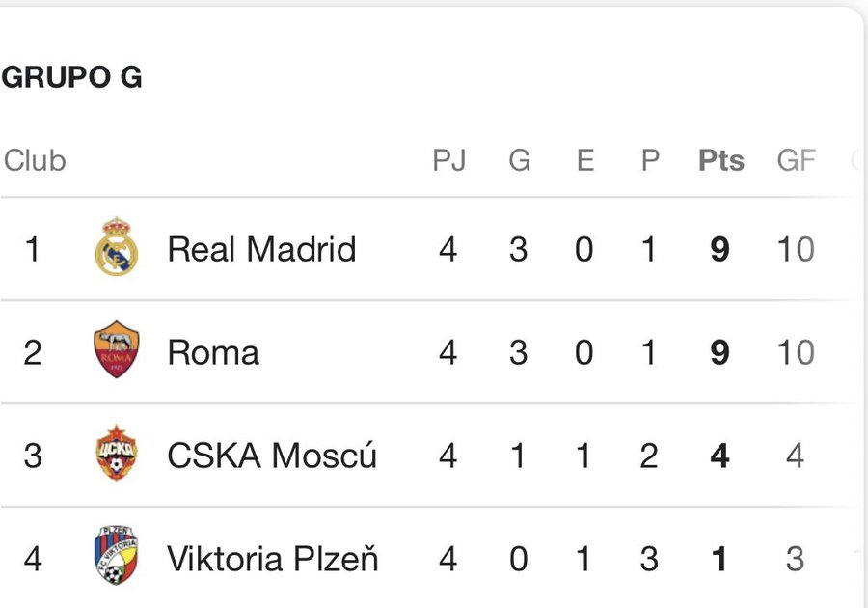The image size is (868, 608).
Task: Click the Real Madrid crest icon
Action: click(x=116, y=249)
